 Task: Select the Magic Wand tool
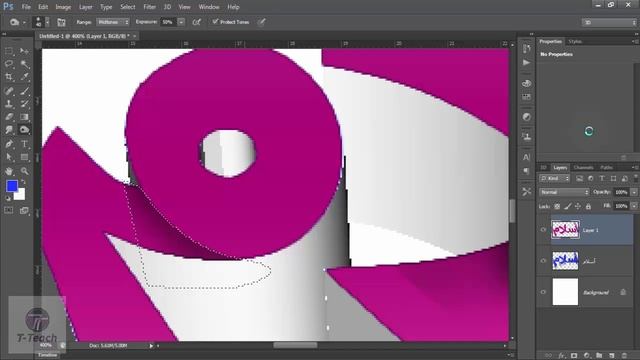24,64
